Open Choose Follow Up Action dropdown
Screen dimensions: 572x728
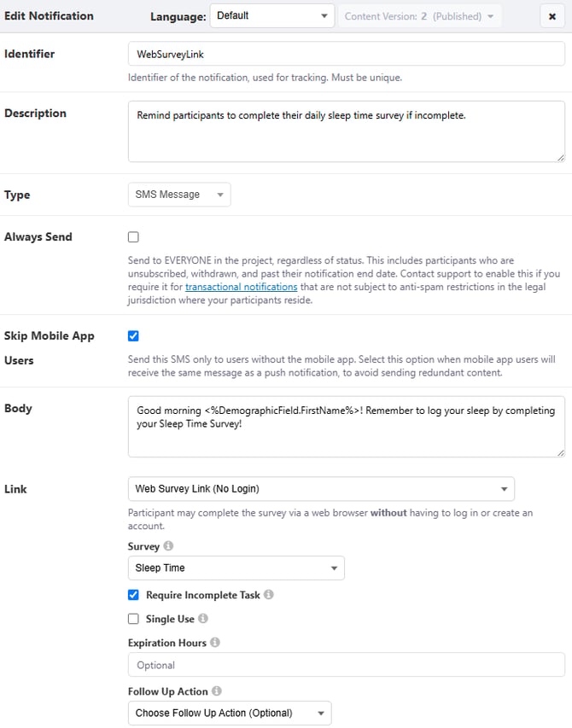click(x=230, y=713)
